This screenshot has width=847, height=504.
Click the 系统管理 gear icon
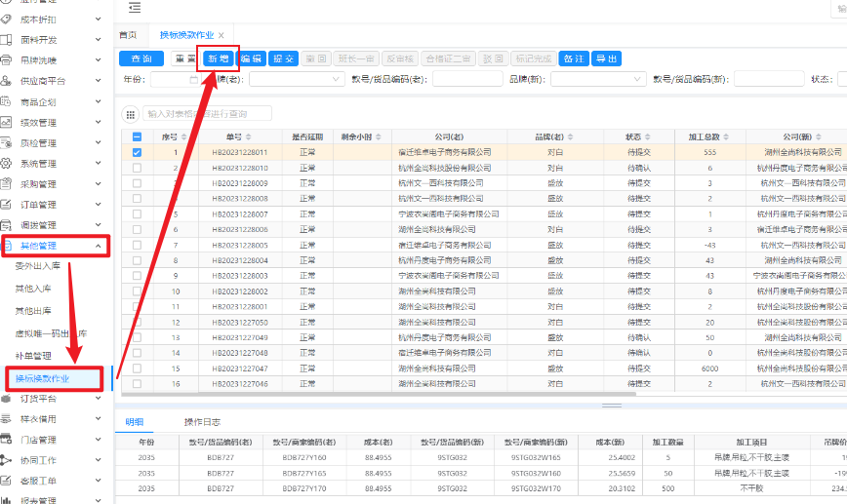(9, 164)
